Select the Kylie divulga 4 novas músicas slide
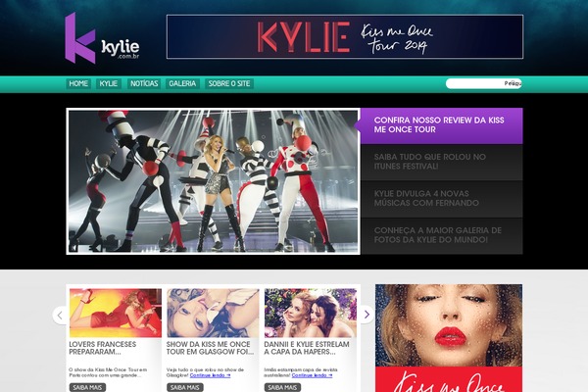 [441, 199]
